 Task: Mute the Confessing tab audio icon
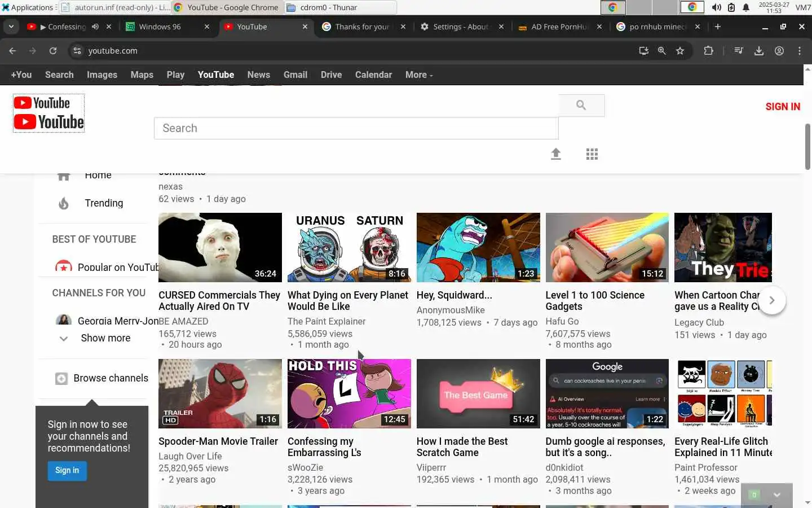coord(95,27)
